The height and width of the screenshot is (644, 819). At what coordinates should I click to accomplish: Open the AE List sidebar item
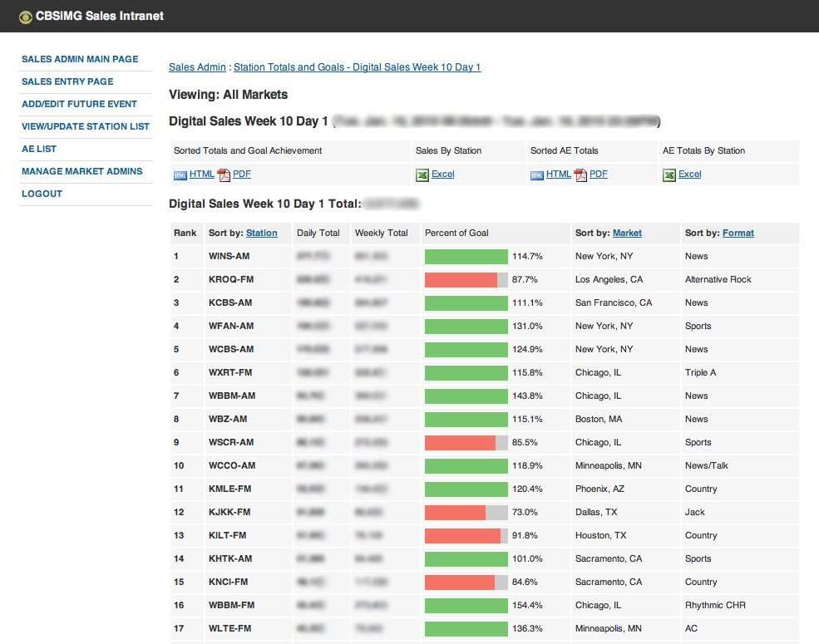(39, 150)
